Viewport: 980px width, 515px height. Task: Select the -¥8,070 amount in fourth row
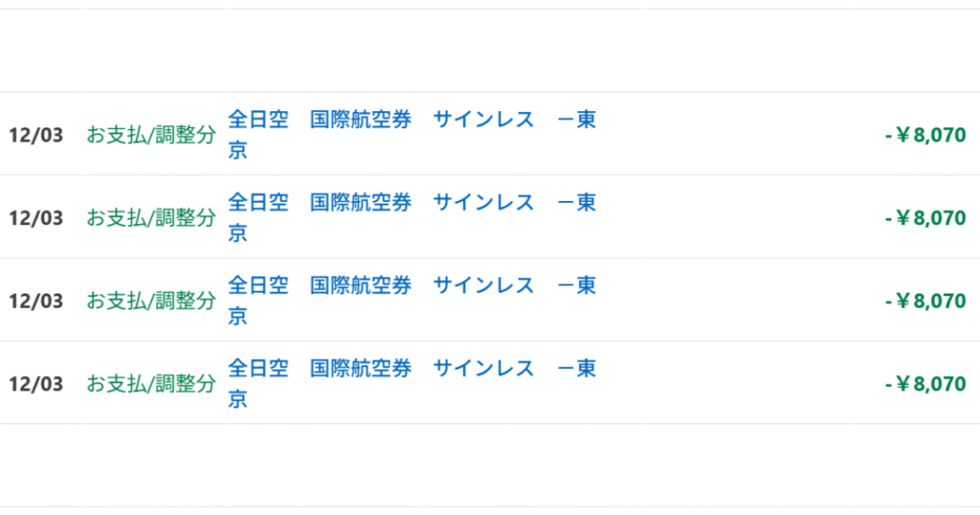coord(924,385)
